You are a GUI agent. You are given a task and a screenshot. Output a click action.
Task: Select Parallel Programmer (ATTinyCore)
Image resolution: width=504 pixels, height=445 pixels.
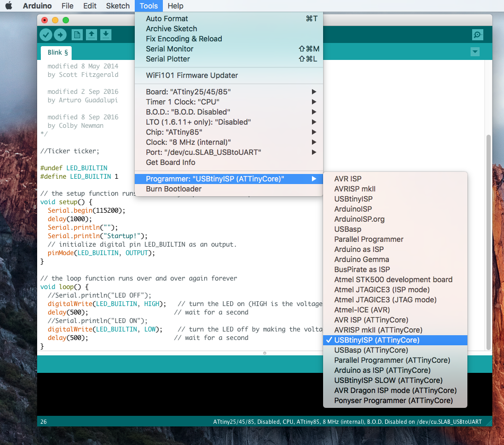[395, 360]
